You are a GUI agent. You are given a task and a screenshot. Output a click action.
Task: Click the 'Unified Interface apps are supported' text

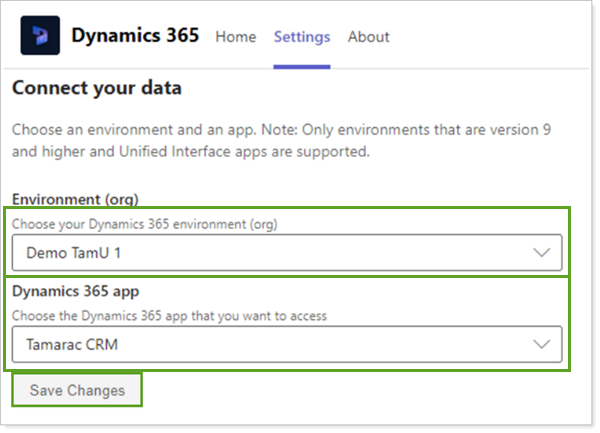coord(190,153)
